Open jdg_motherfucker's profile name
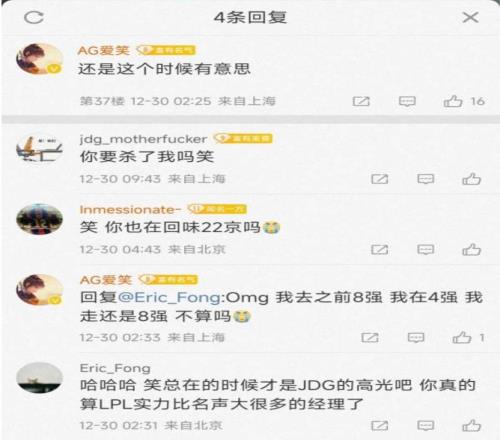The height and width of the screenshot is (440, 500). click(143, 139)
